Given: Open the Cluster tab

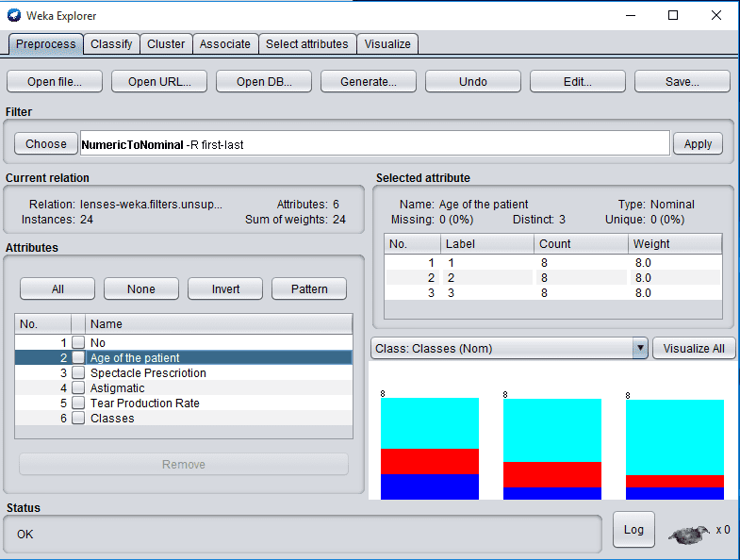Looking at the screenshot, I should [166, 44].
